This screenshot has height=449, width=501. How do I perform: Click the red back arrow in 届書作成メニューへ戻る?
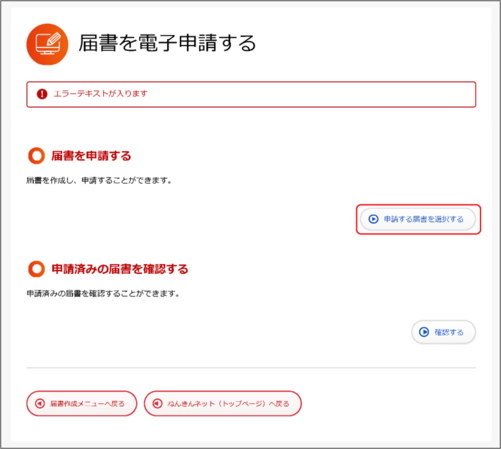coord(40,403)
